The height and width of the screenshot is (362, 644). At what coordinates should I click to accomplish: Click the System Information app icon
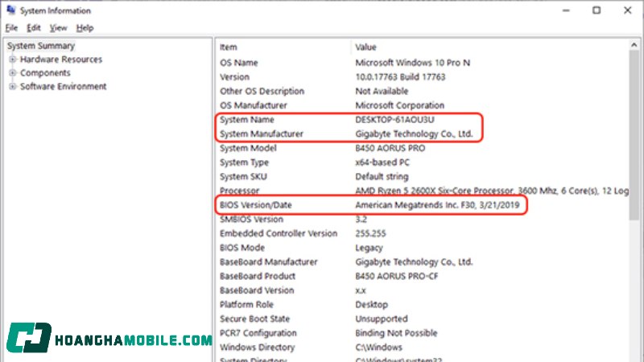point(11,10)
